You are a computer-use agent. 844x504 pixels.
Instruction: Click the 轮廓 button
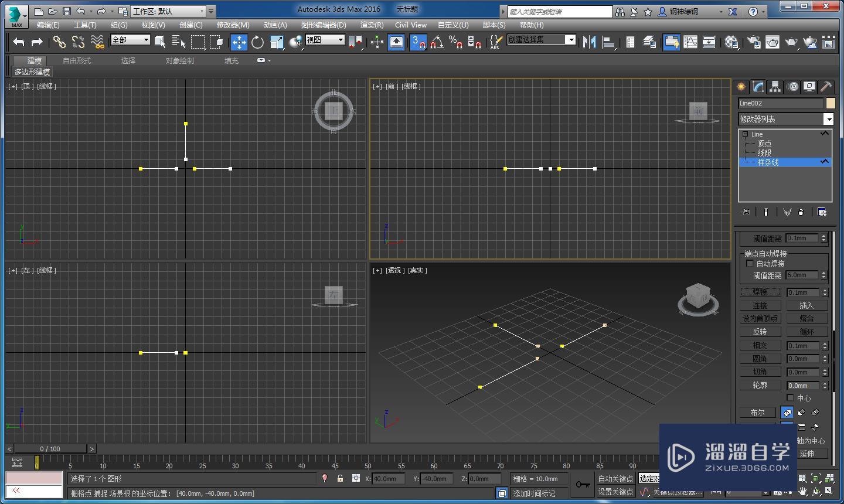click(760, 385)
